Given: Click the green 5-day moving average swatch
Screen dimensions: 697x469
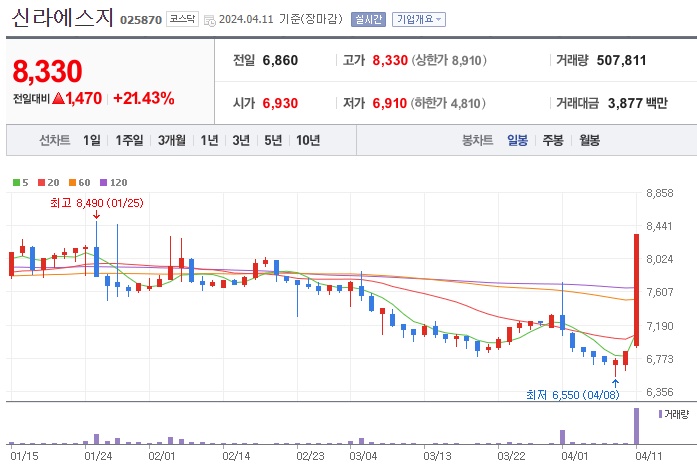Looking at the screenshot, I should 16,182.
